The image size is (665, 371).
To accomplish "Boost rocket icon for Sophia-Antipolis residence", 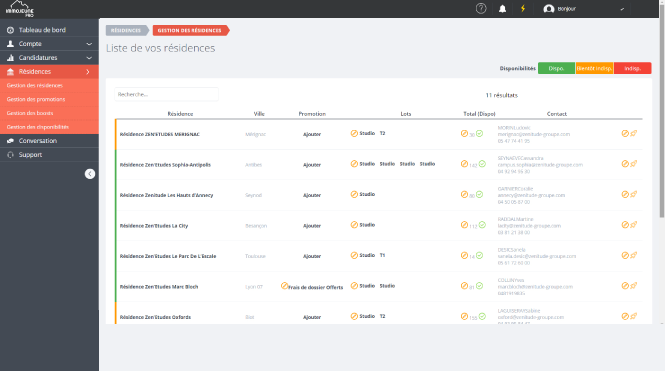I will (x=634, y=164).
